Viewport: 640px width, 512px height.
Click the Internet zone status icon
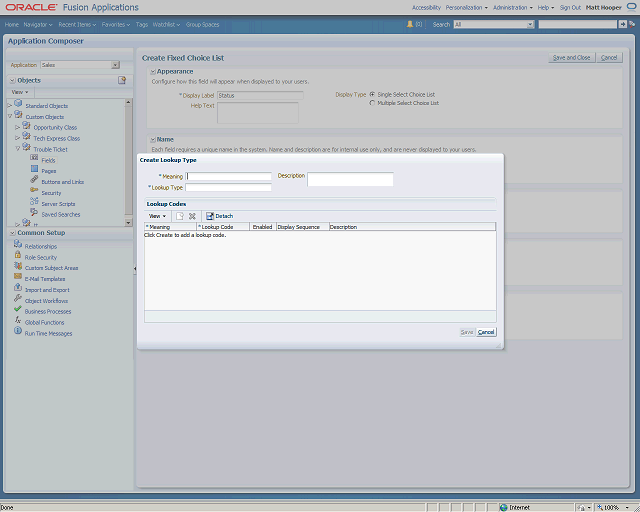pos(504,508)
